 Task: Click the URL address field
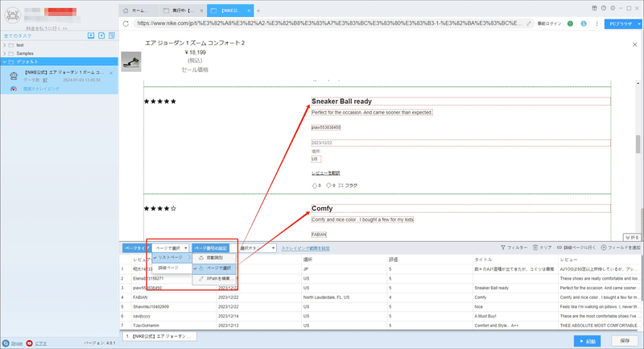(329, 23)
